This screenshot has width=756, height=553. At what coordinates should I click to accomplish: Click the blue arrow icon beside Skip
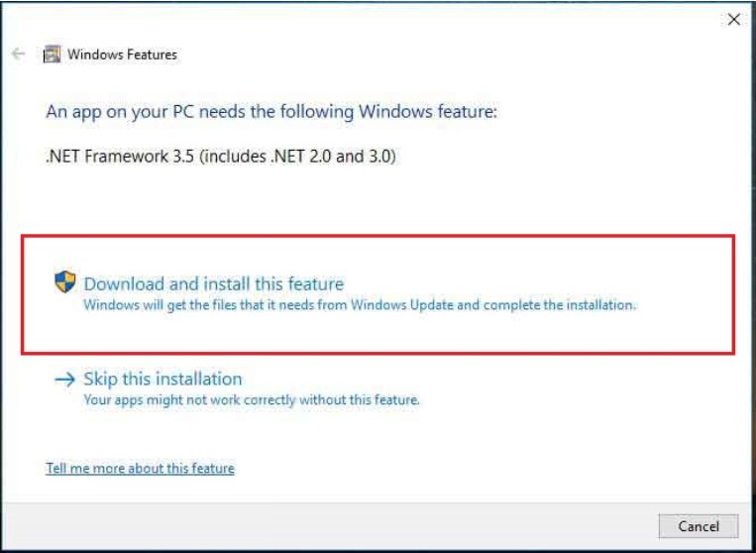pos(64,380)
